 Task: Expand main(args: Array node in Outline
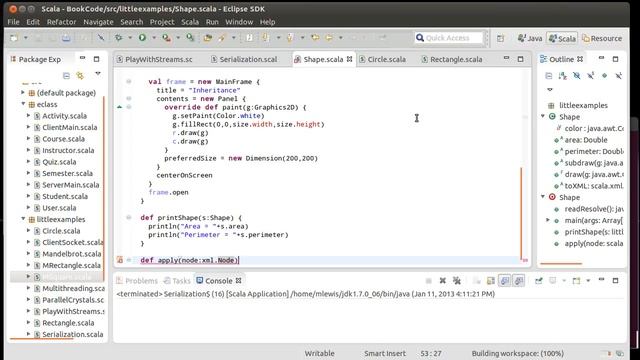548,220
